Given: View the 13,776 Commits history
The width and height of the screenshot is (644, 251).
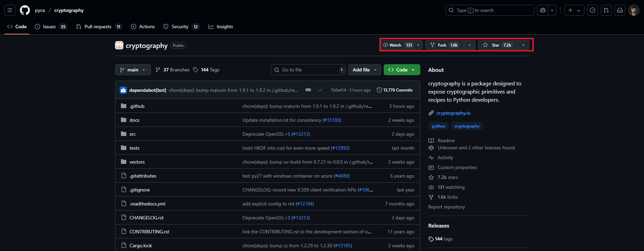Looking at the screenshot, I should point(394,90).
